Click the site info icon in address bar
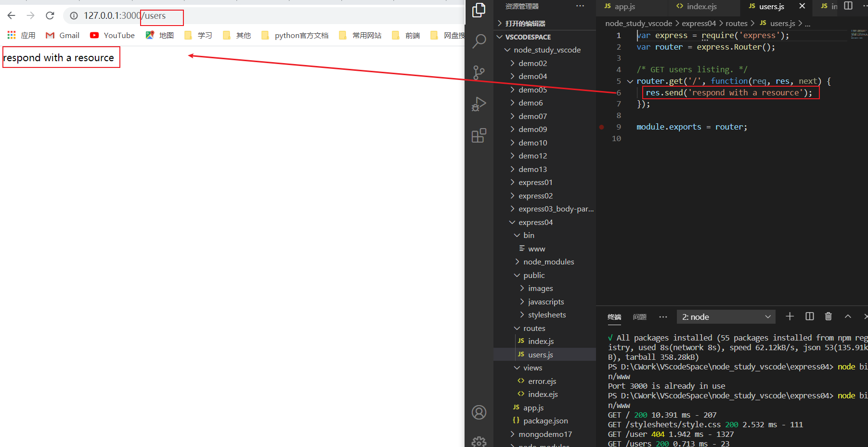The height and width of the screenshot is (447, 868). pyautogui.click(x=74, y=16)
